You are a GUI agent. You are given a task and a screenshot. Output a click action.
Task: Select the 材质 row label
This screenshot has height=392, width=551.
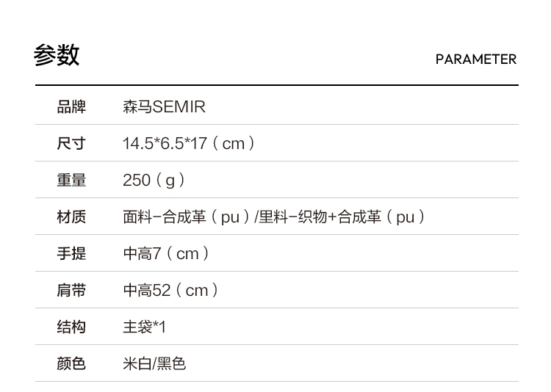71,217
